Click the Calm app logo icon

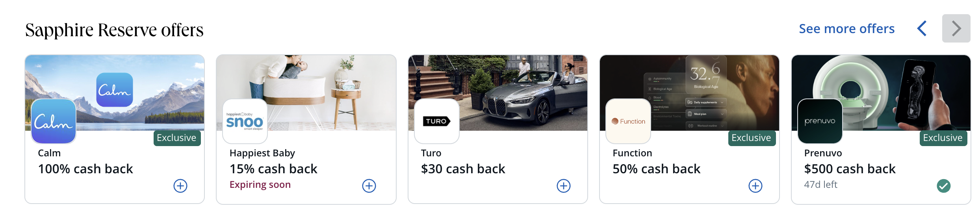click(54, 121)
